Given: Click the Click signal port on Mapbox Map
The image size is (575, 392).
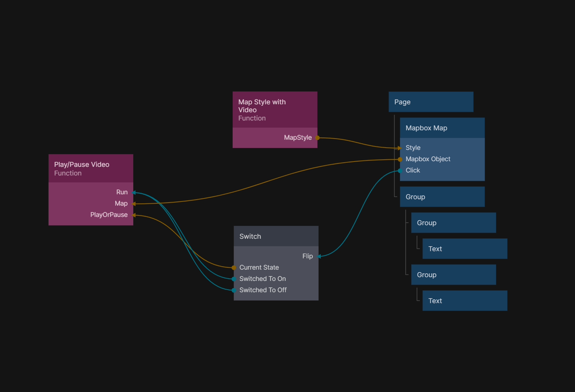Looking at the screenshot, I should pyautogui.click(x=400, y=171).
